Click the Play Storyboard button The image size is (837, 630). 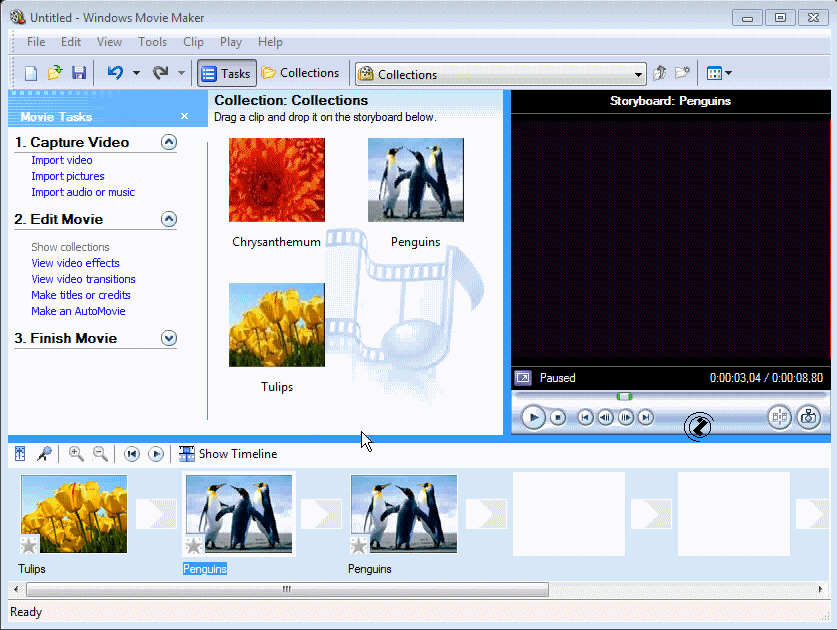pos(156,454)
